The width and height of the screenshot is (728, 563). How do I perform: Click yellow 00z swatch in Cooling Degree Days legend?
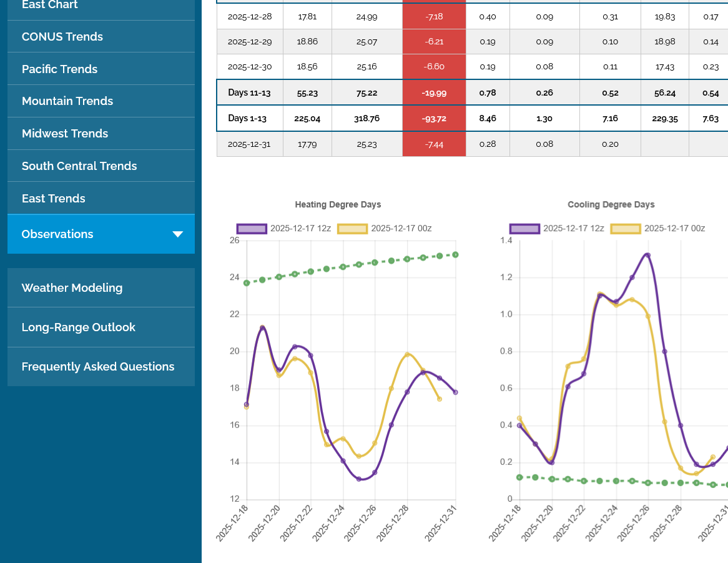[x=626, y=229]
